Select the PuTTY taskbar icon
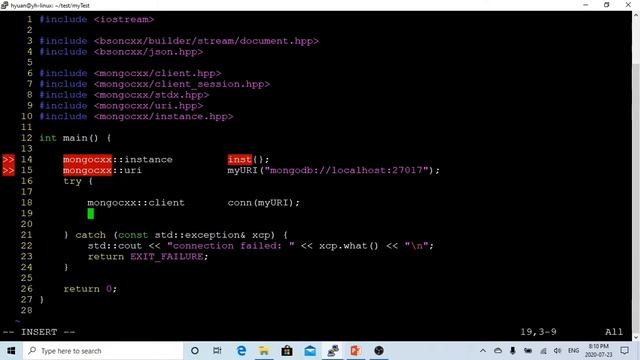This screenshot has width=640, height=360. pyautogui.click(x=333, y=351)
